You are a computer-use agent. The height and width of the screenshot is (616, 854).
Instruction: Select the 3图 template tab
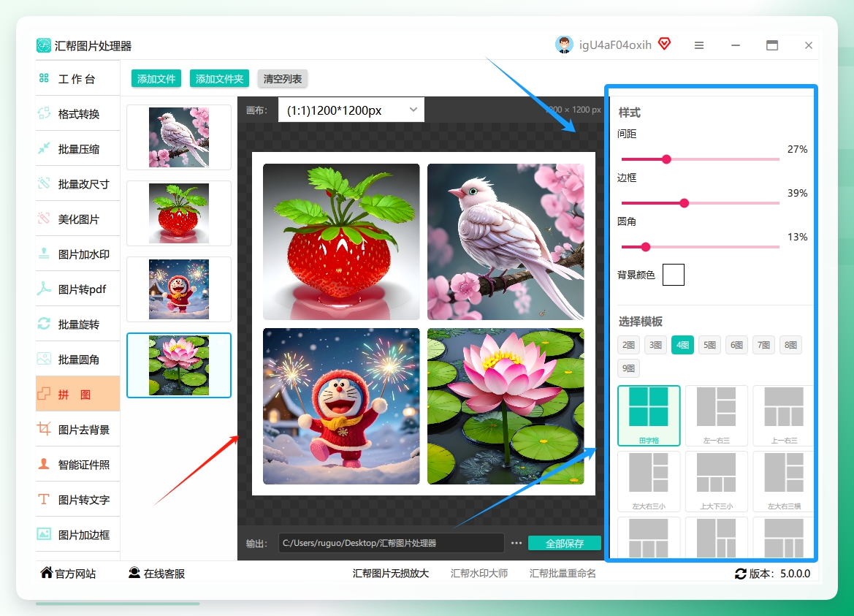pos(656,345)
